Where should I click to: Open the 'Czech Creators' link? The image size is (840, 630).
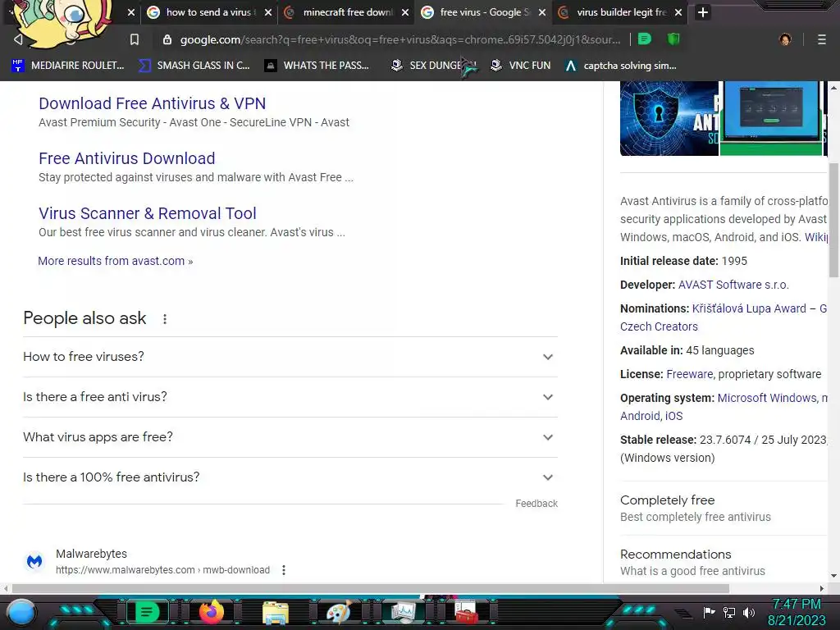(x=659, y=326)
